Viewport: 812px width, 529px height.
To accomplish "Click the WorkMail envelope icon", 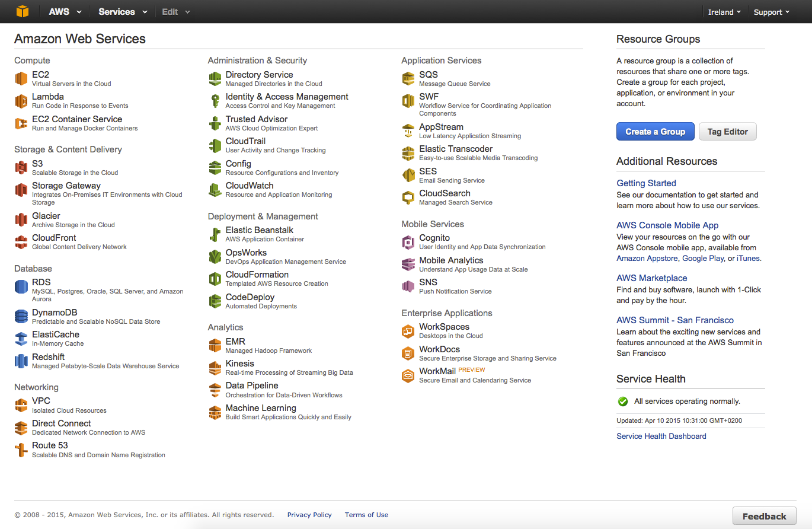I will point(408,375).
